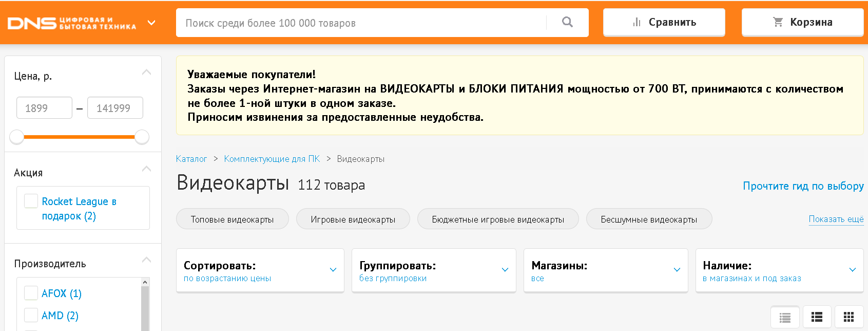868x331 pixels.
Task: Click the right handle of price slider
Action: 142,137
